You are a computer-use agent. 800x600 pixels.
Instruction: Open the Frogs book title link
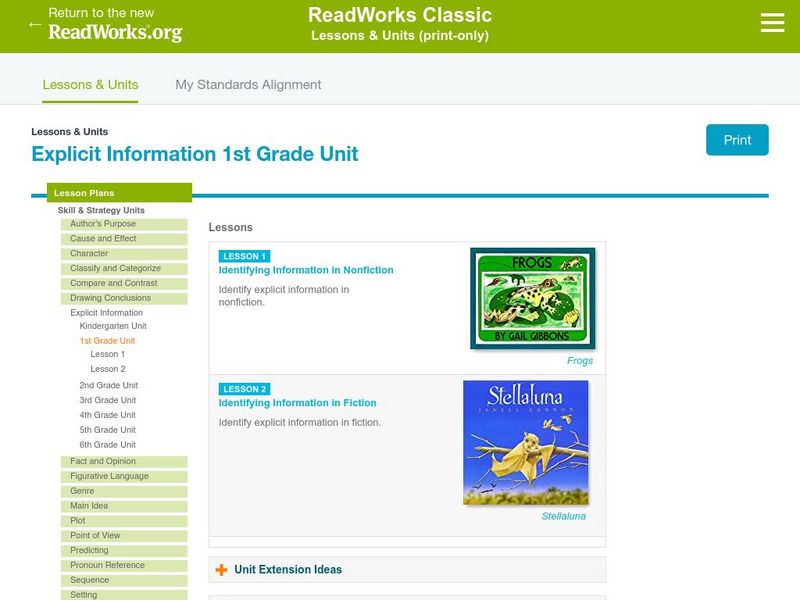580,361
